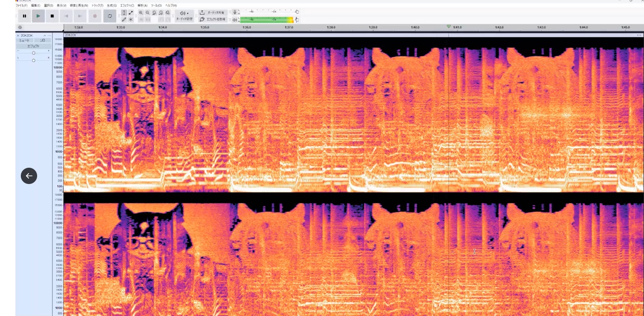
Task: Stop audio with the Stop button
Action: click(x=52, y=16)
